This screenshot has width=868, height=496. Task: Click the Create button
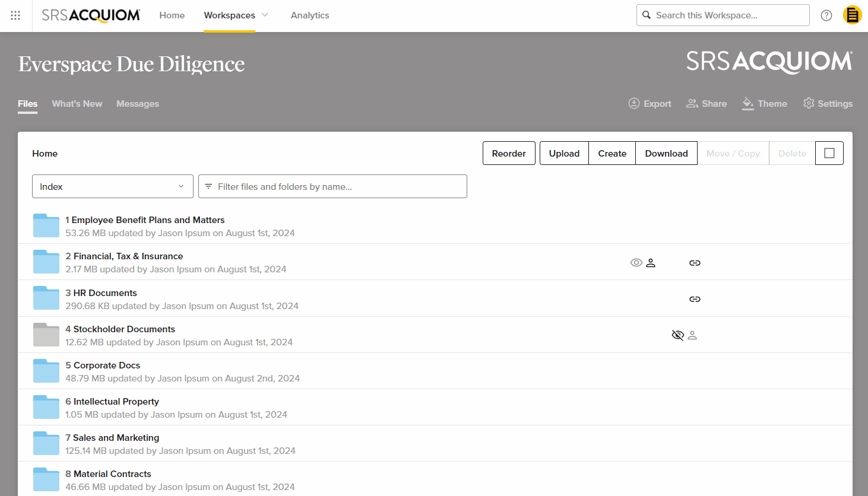click(x=612, y=153)
